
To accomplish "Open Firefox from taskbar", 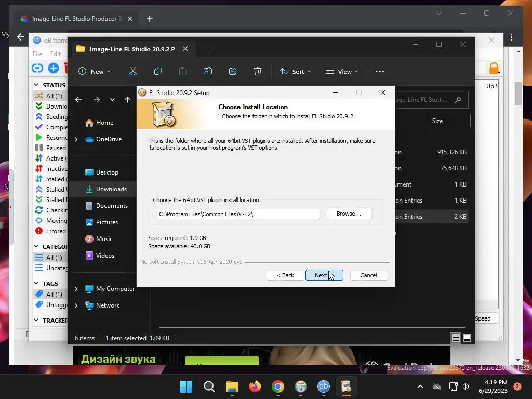I will coord(255,387).
